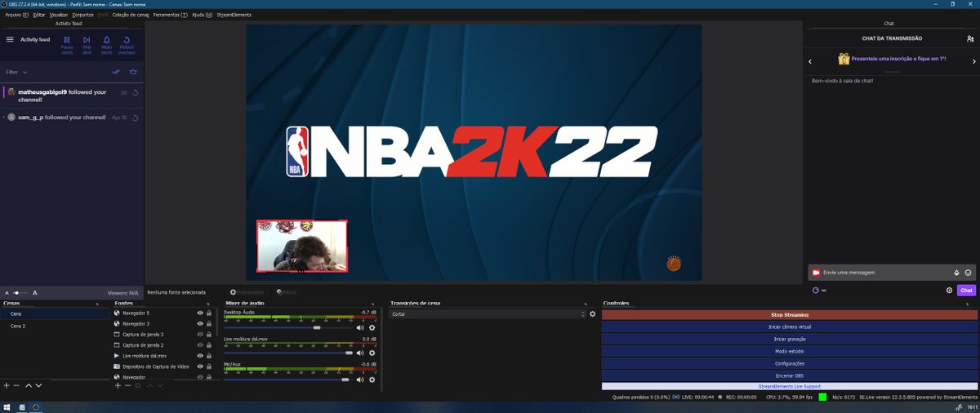This screenshot has width=980, height=413.
Task: Expand the Filter dropdown in Activity feed
Action: 16,72
